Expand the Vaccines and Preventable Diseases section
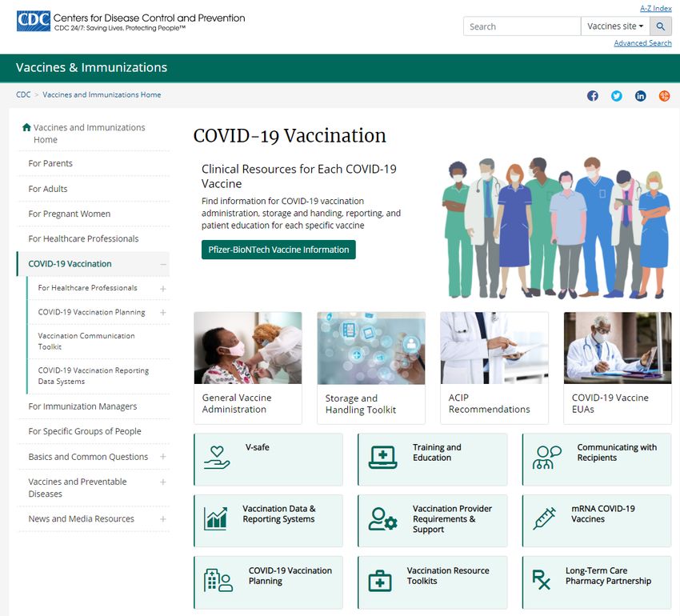This screenshot has height=616, width=680. pos(163,482)
